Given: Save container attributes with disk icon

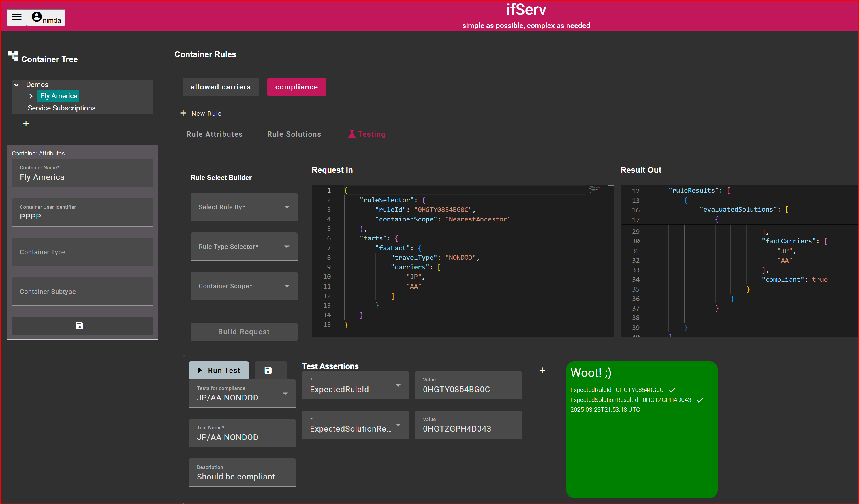Looking at the screenshot, I should point(82,326).
